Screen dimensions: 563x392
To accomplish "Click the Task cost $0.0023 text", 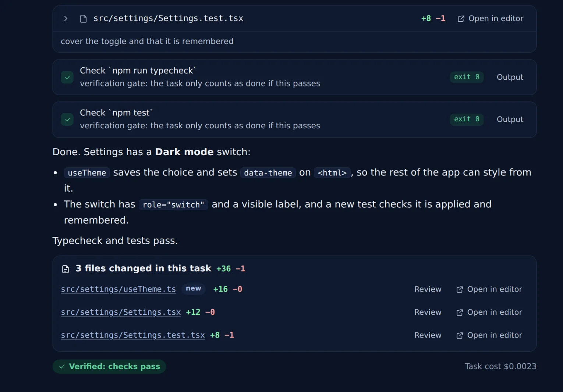I will click(x=500, y=366).
